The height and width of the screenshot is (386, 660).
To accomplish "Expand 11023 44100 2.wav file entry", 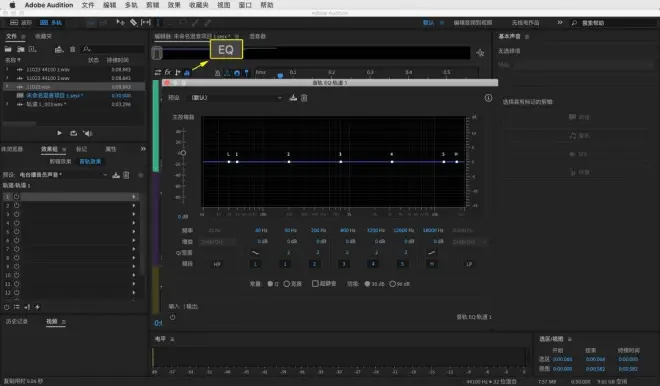I will tap(7, 78).
